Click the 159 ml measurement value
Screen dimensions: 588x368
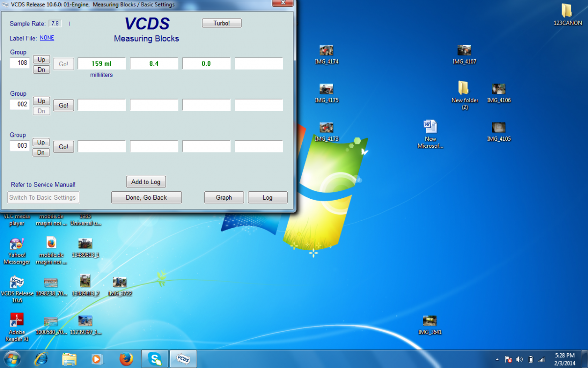pos(102,64)
